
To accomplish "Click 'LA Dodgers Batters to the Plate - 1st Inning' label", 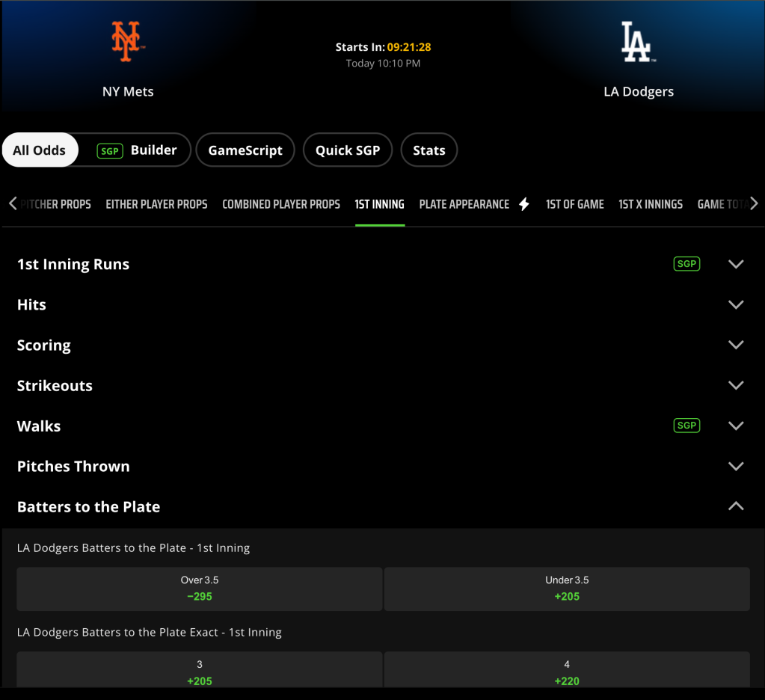I will [133, 547].
